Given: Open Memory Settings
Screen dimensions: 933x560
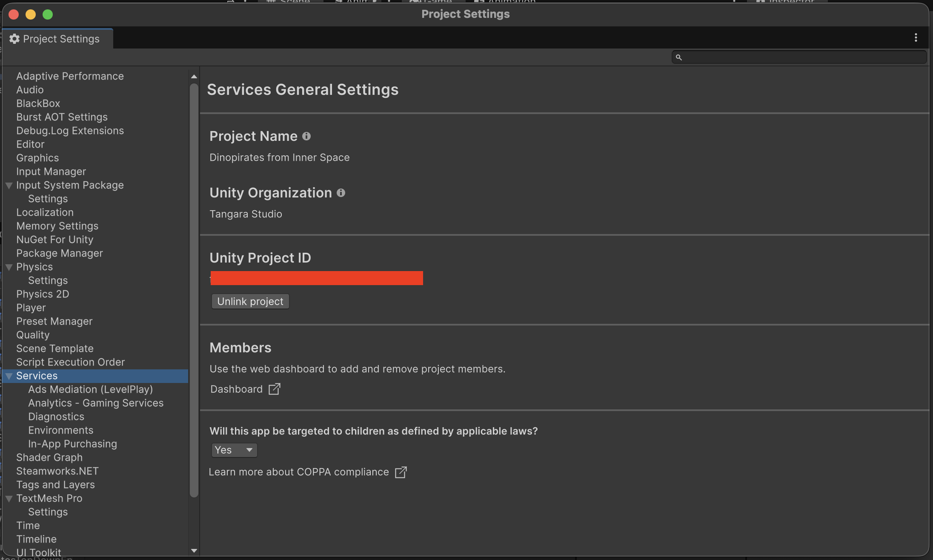Looking at the screenshot, I should (57, 226).
